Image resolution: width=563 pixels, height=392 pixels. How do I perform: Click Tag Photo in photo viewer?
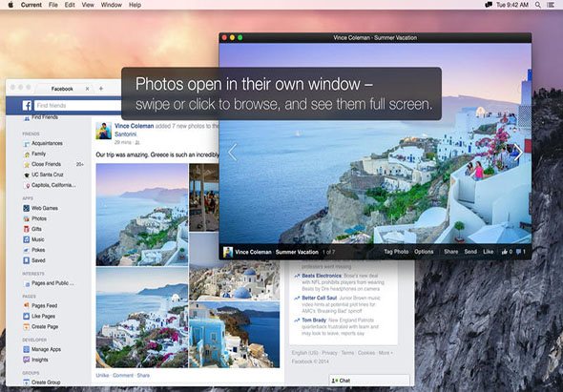[x=396, y=252]
